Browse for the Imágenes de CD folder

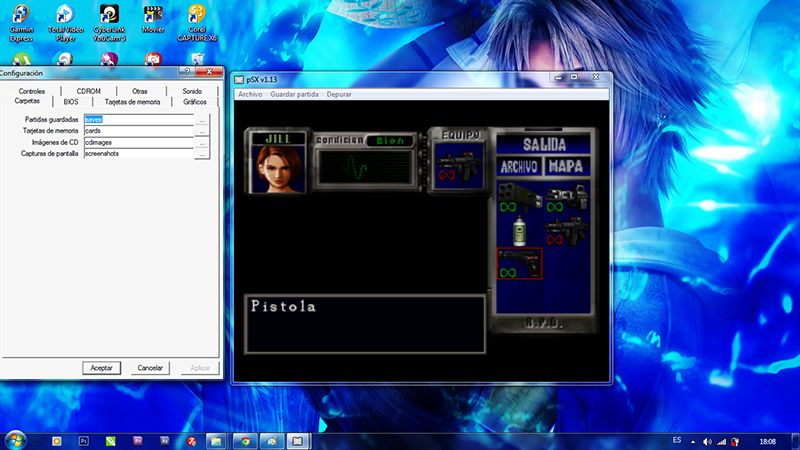(202, 142)
